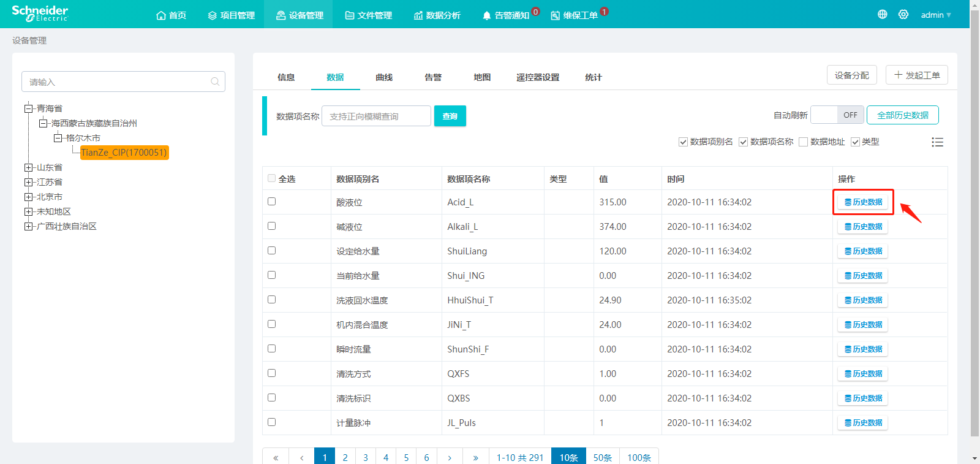Image resolution: width=980 pixels, height=464 pixels.
Task: Enable 数据地址 column checkbox
Action: point(803,142)
